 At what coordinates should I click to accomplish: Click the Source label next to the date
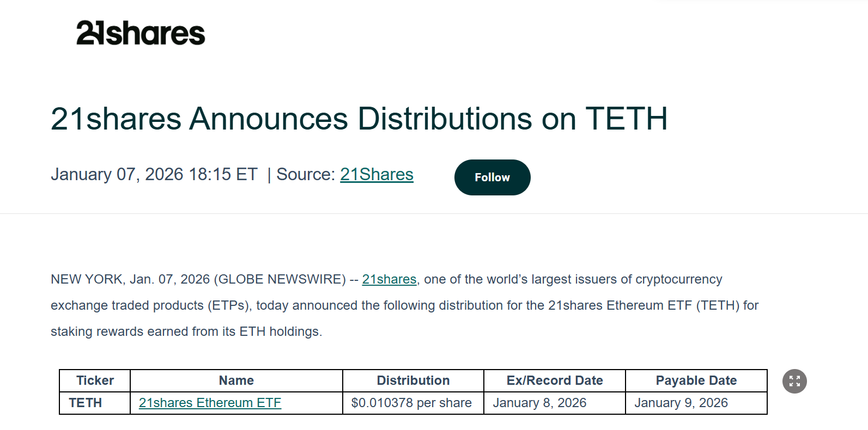[306, 174]
